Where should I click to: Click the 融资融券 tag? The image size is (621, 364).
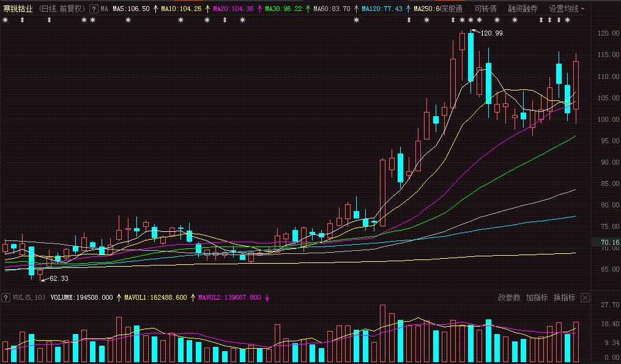[x=522, y=9]
